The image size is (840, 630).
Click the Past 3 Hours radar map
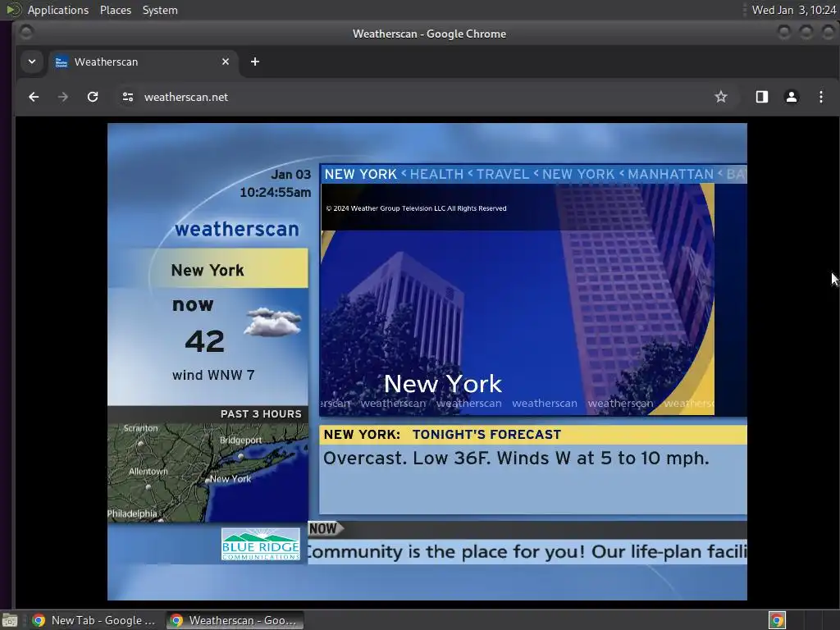[208, 472]
